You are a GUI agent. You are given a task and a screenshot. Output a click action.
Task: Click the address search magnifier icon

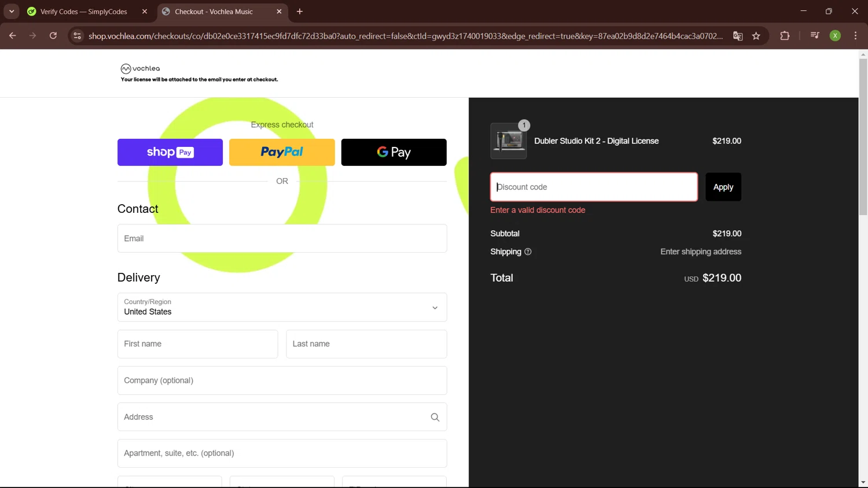[x=435, y=417]
